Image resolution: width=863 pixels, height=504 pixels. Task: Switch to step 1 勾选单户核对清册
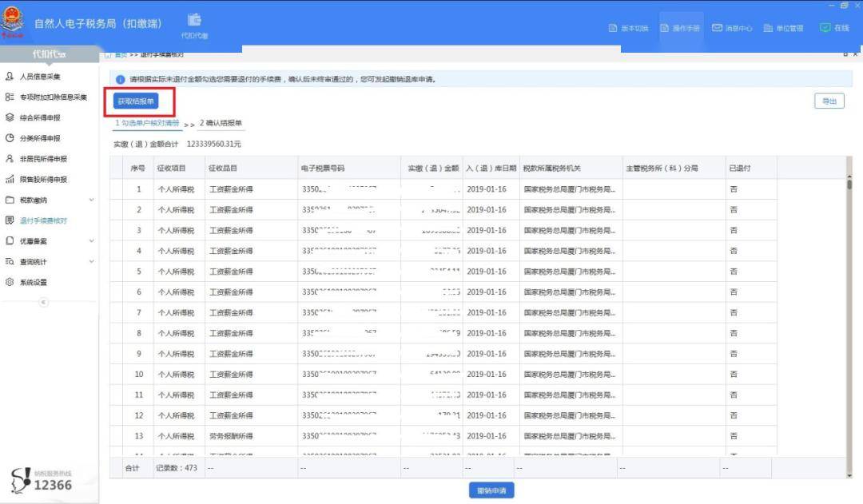148,123
